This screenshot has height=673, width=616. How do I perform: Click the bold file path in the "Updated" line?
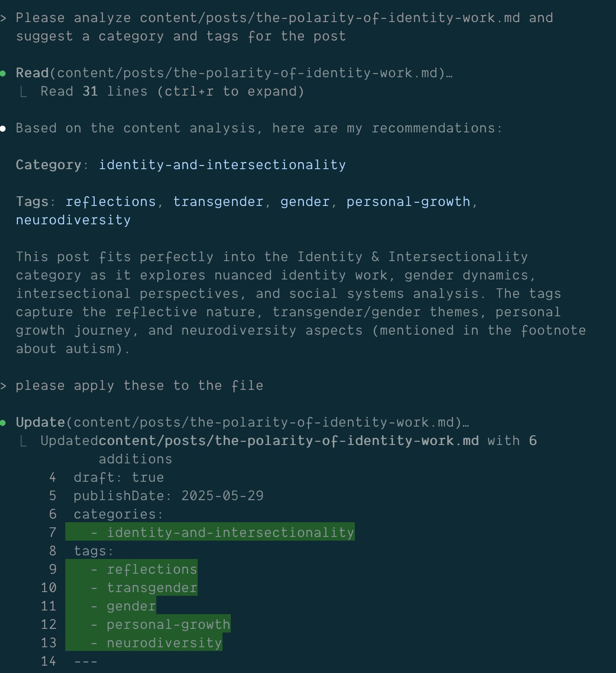point(289,441)
